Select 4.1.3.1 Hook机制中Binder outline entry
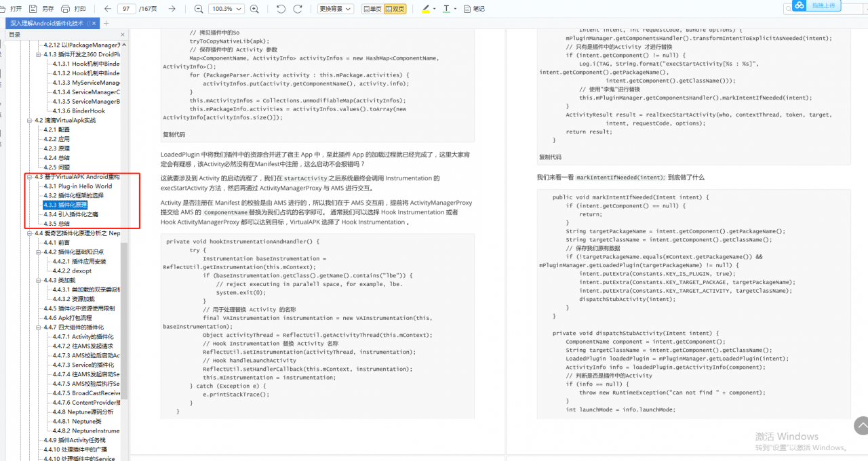Viewport: 868px width, 461px height. [x=86, y=64]
